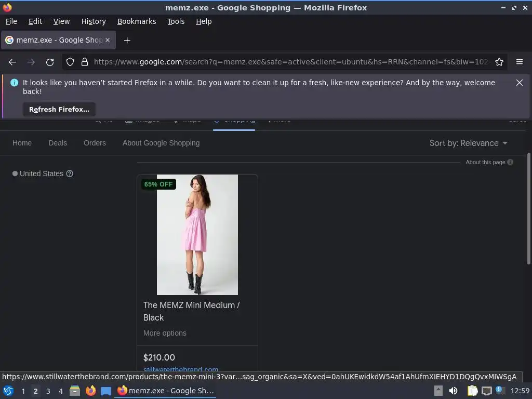Screen dimensions: 532x399
Task: Open the Tools menu
Action: [x=176, y=21]
